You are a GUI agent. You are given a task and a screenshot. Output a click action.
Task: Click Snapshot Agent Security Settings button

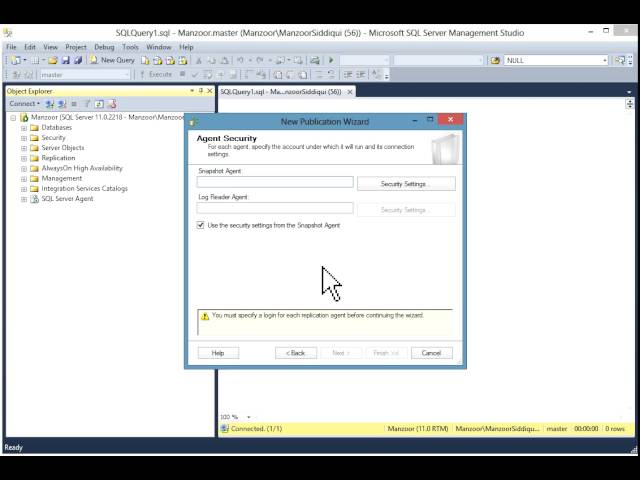pos(406,184)
